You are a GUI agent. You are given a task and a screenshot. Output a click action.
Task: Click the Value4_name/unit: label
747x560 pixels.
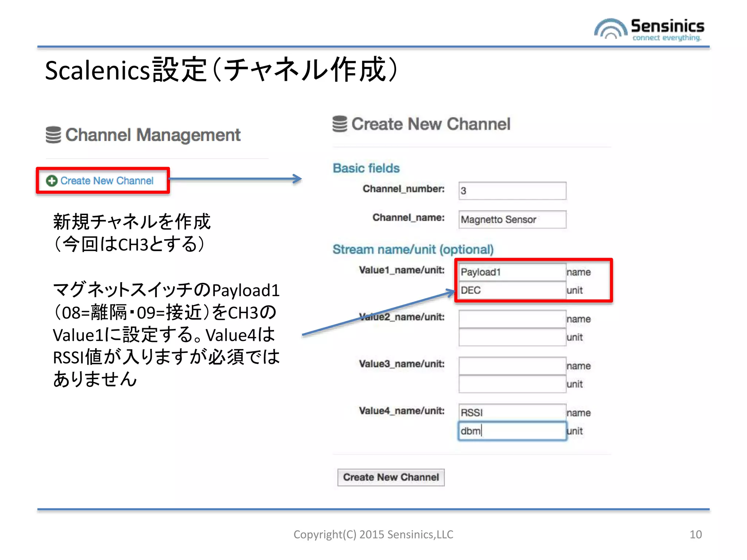coord(402,411)
